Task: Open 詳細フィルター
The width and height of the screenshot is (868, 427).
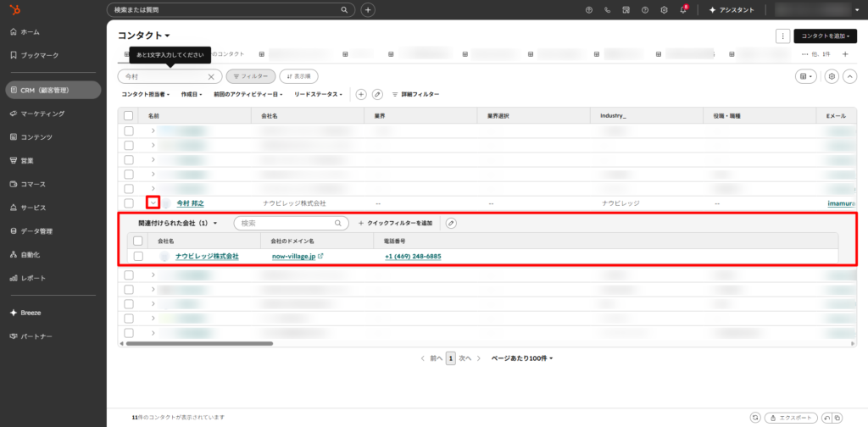Action: [415, 95]
